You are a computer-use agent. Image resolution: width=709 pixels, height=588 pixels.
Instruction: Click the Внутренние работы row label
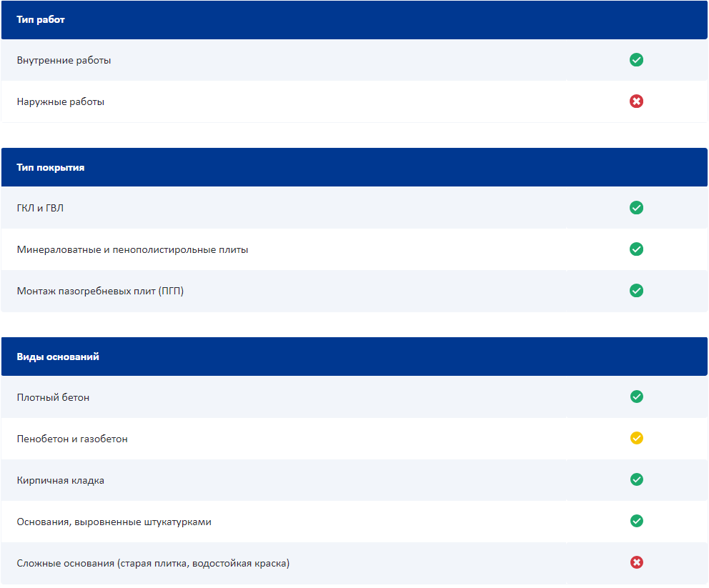[x=64, y=61]
